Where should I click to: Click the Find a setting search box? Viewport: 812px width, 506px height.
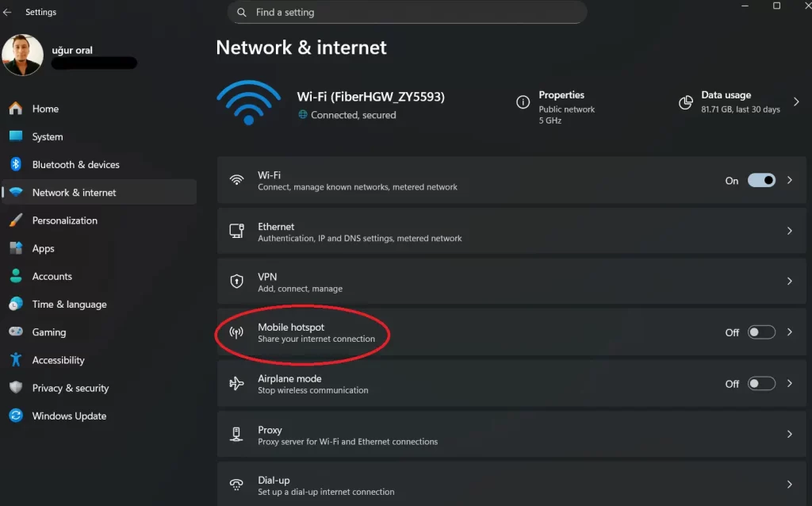click(407, 12)
